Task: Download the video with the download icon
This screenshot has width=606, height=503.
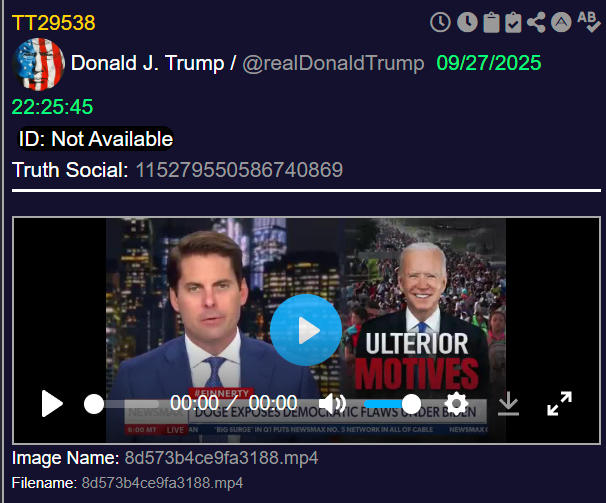Action: [508, 404]
